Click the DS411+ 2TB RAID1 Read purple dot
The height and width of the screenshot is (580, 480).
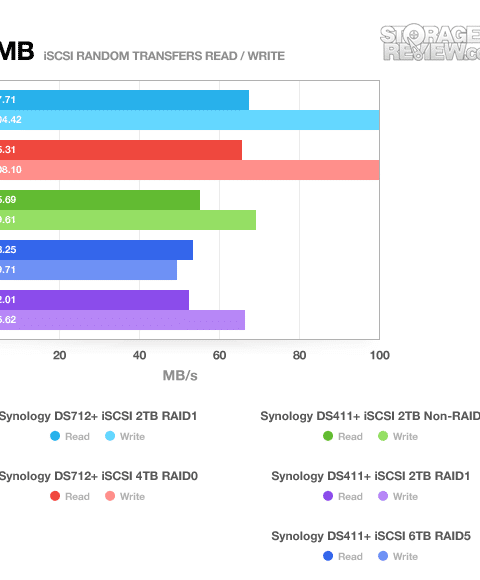click(328, 496)
